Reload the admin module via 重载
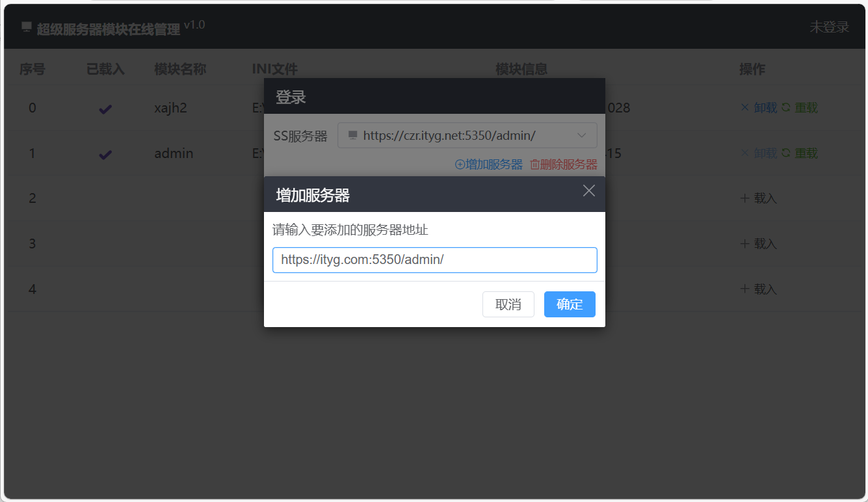Viewport: 868px width, 502px height. tap(800, 153)
